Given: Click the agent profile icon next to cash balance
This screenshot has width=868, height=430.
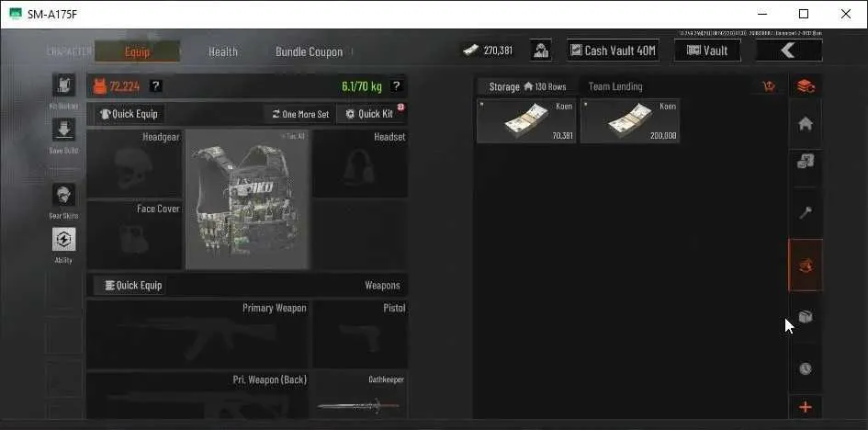Looking at the screenshot, I should pos(540,51).
